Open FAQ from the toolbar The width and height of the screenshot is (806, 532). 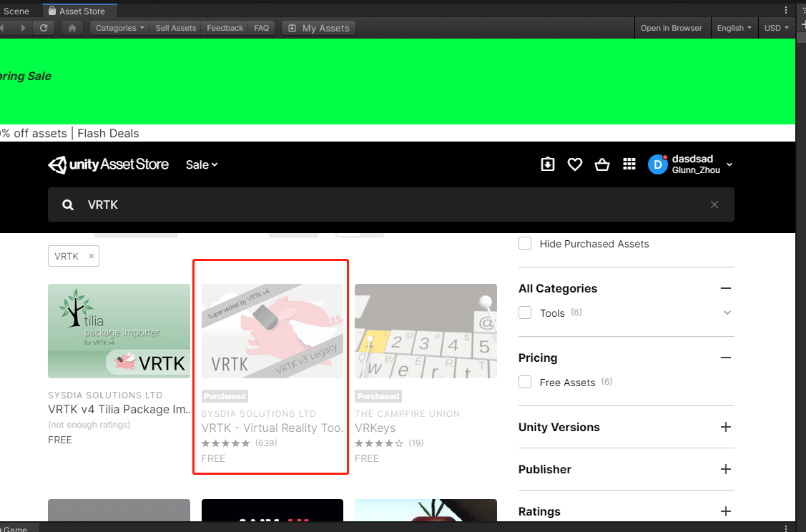261,28
